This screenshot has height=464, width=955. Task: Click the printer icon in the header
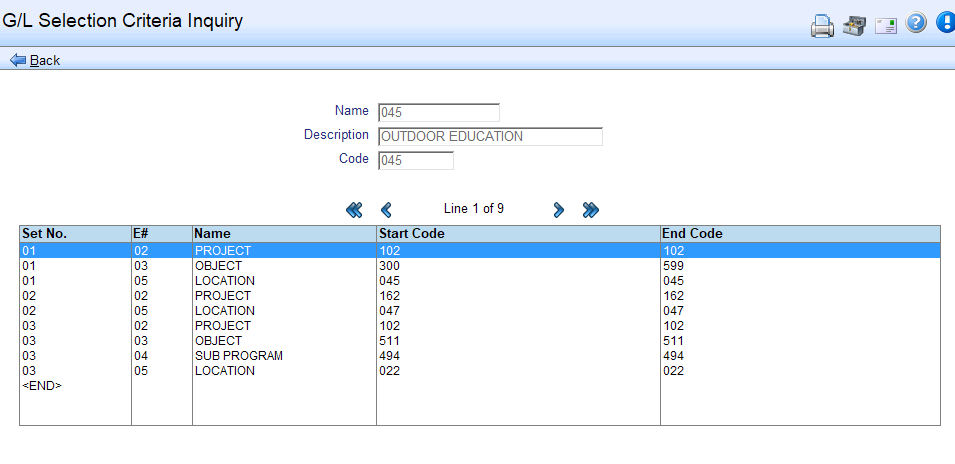(x=822, y=26)
